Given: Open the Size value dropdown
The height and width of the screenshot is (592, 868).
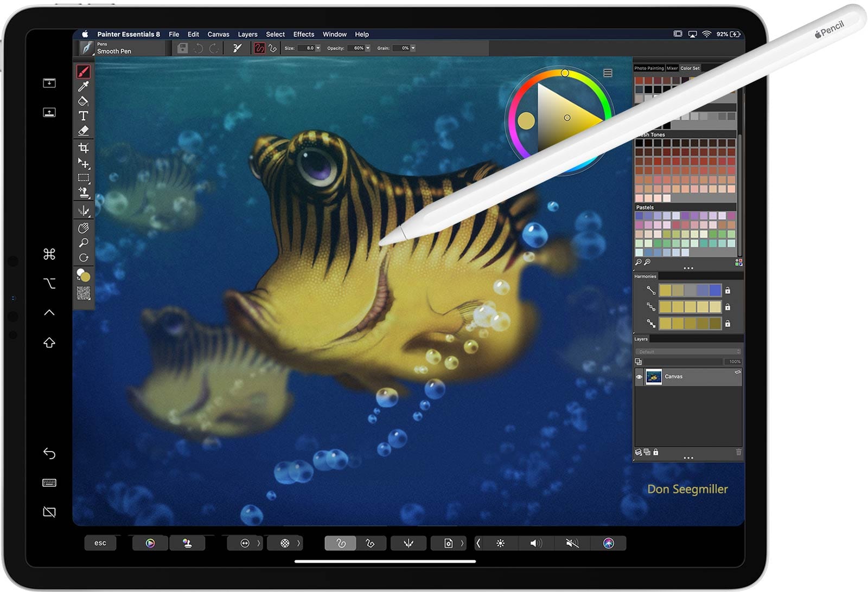Looking at the screenshot, I should click(x=318, y=48).
